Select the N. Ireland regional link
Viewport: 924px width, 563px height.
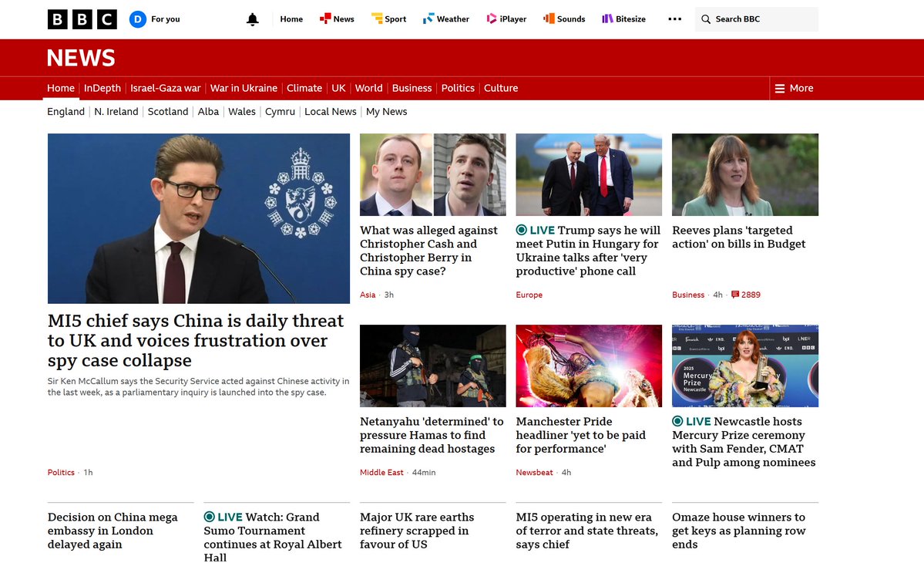click(116, 111)
